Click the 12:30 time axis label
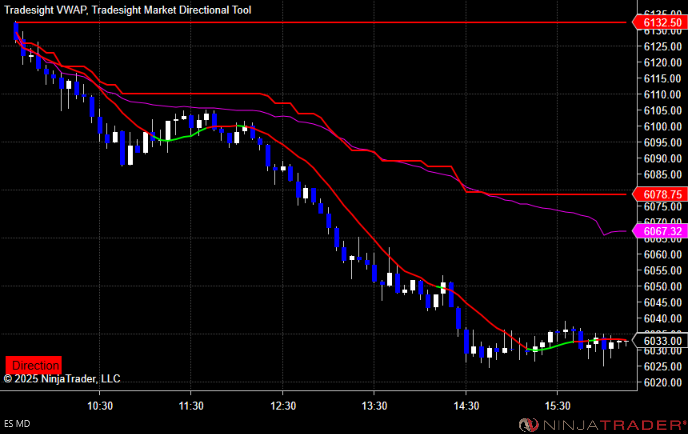Image resolution: width=688 pixels, height=434 pixels. coord(283,406)
